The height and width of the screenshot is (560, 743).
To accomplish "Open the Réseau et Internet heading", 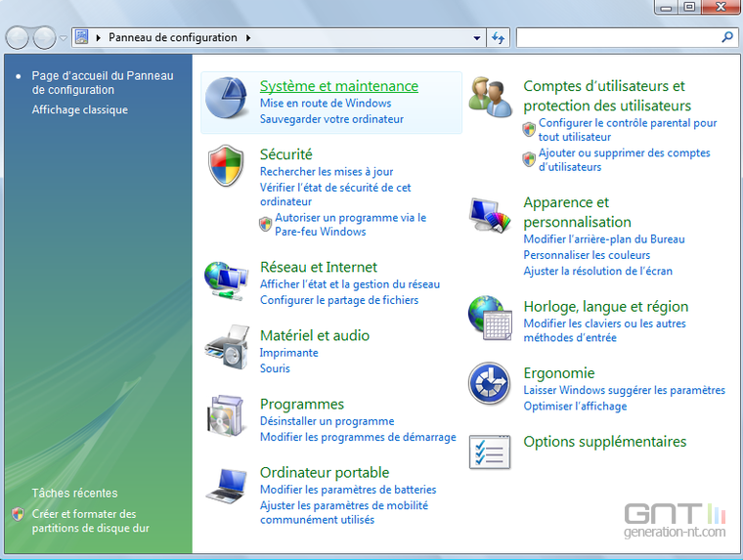I will pos(319,267).
